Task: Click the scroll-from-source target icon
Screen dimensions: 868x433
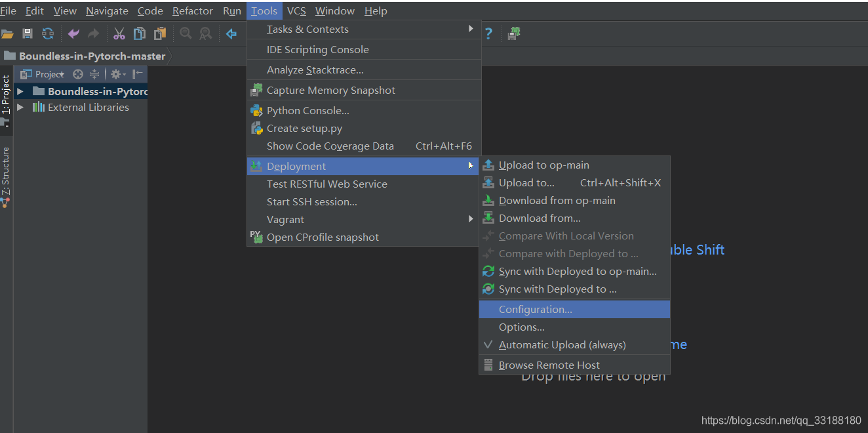Action: coord(78,74)
